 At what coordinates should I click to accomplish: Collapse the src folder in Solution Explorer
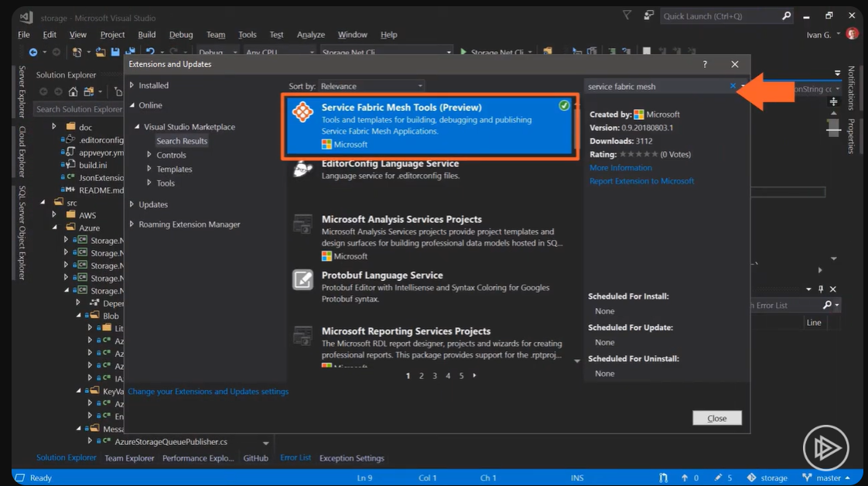(43, 203)
